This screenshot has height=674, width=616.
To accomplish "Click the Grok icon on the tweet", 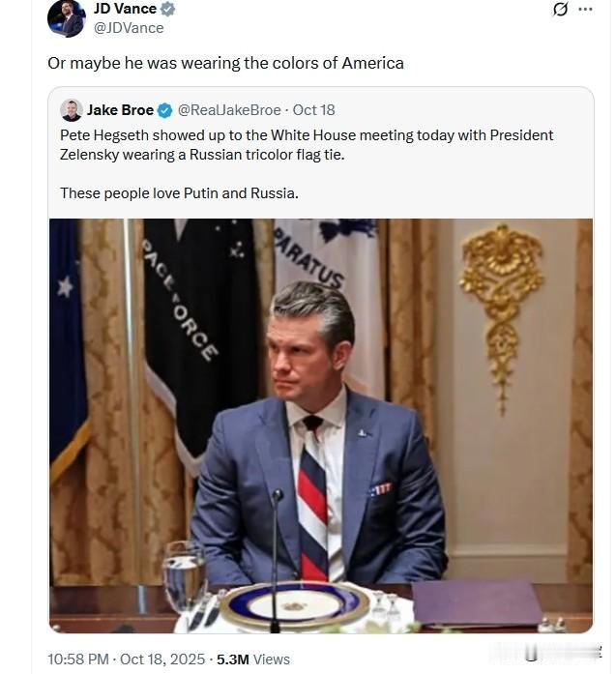I will pyautogui.click(x=559, y=10).
